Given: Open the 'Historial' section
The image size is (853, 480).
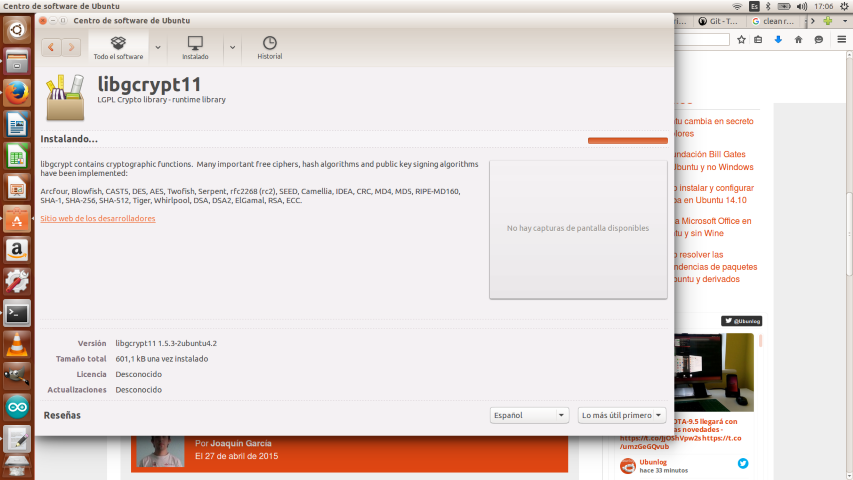Looking at the screenshot, I should 270,47.
